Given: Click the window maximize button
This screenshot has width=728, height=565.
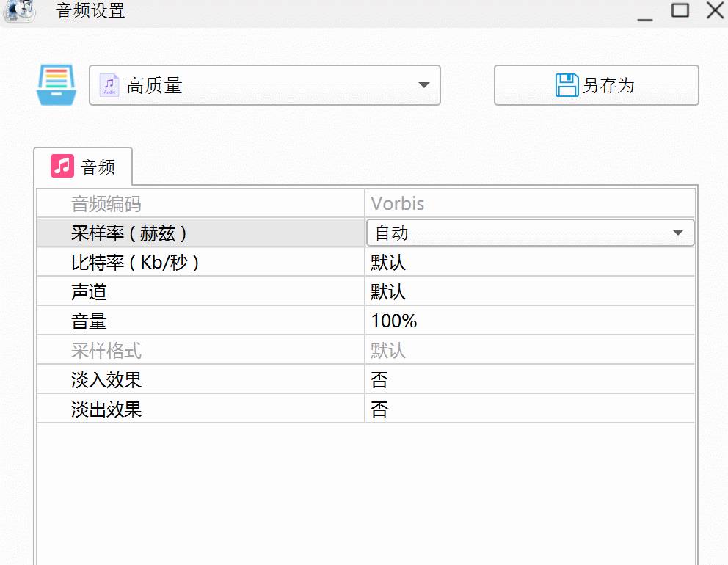Looking at the screenshot, I should tap(679, 11).
